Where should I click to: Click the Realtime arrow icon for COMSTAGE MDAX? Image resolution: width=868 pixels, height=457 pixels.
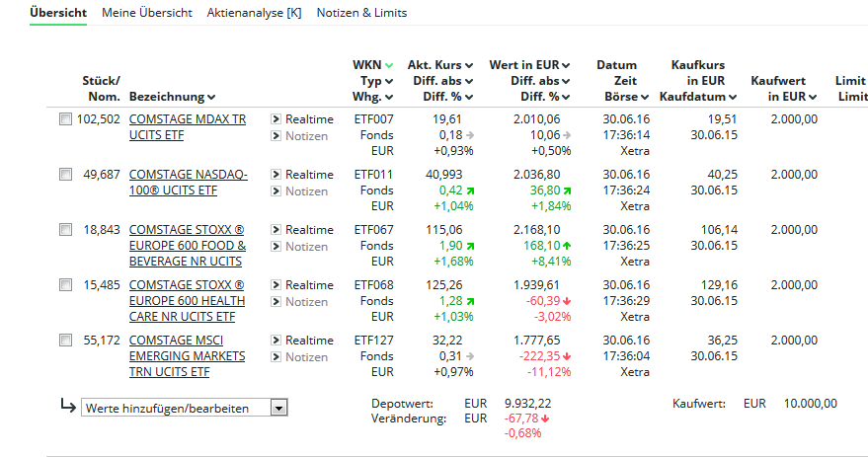click(x=276, y=119)
